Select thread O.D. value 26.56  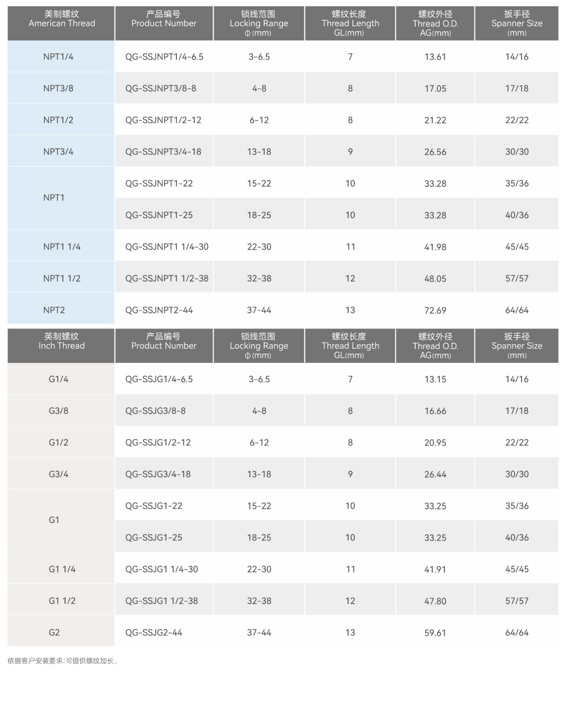coord(435,152)
